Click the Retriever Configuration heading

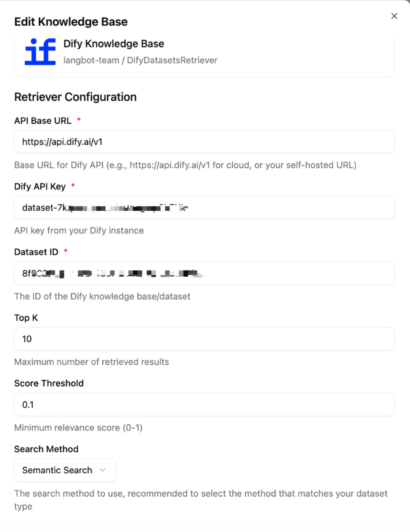(75, 97)
